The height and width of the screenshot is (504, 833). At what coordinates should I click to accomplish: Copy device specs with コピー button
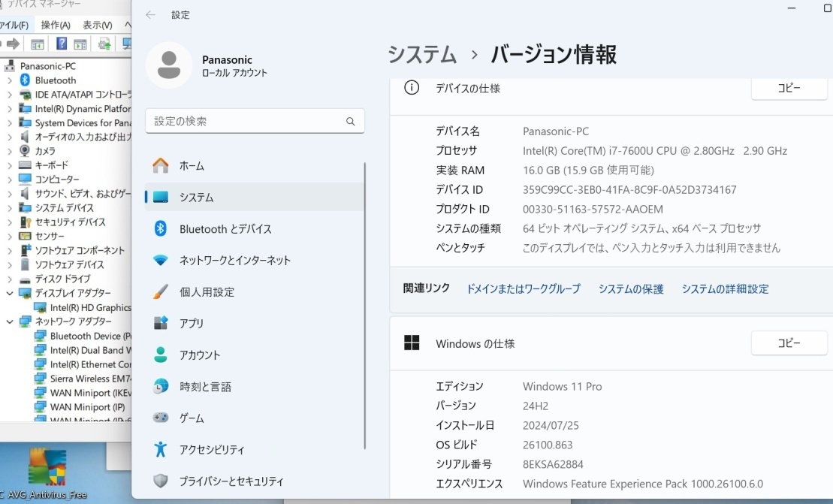(789, 88)
